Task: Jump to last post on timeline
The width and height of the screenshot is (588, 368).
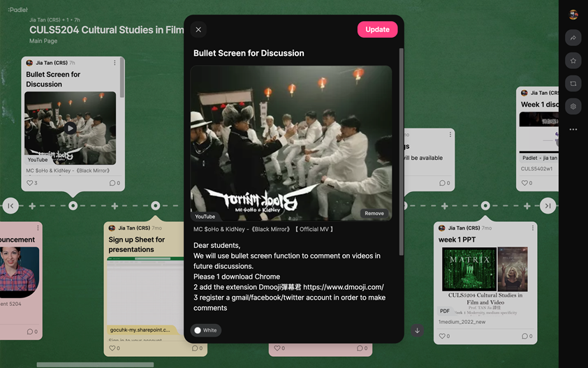Action: pyautogui.click(x=547, y=205)
